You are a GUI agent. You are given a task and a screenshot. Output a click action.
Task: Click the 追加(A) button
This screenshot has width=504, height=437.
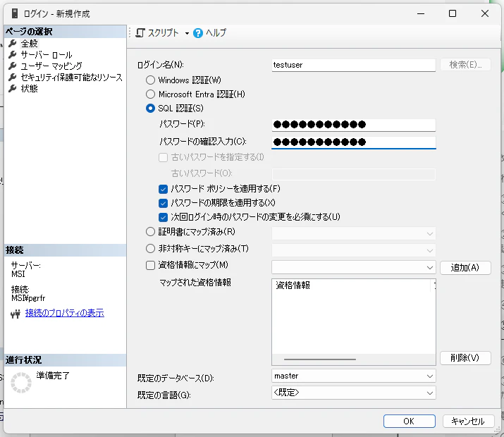[465, 268]
